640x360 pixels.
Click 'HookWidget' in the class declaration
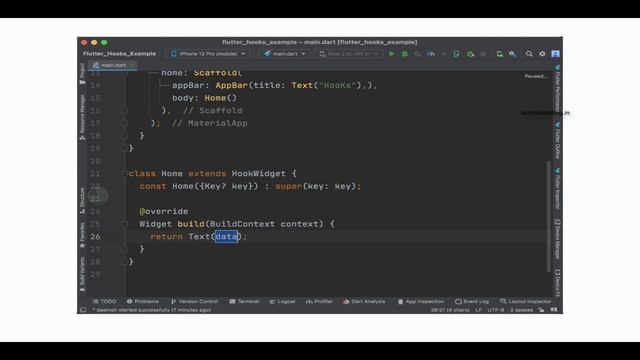(259, 173)
